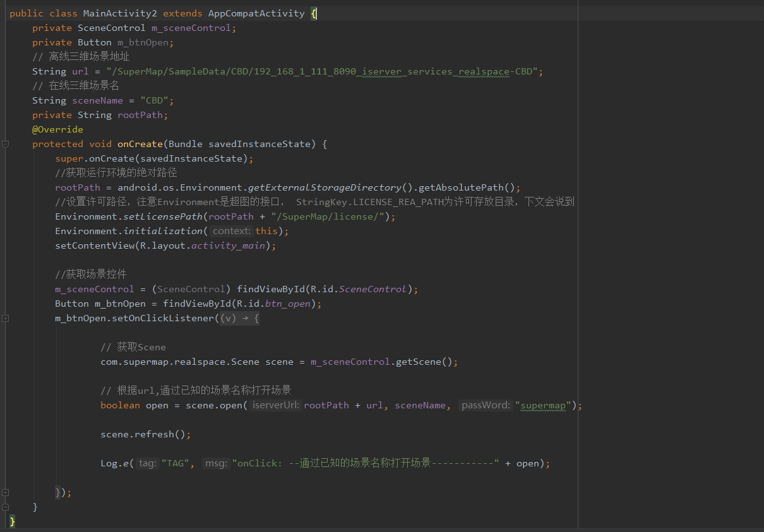Screen dimensions: 764x532
Task: Click the "CBD" string assigned to sceneName
Action: 154,100
